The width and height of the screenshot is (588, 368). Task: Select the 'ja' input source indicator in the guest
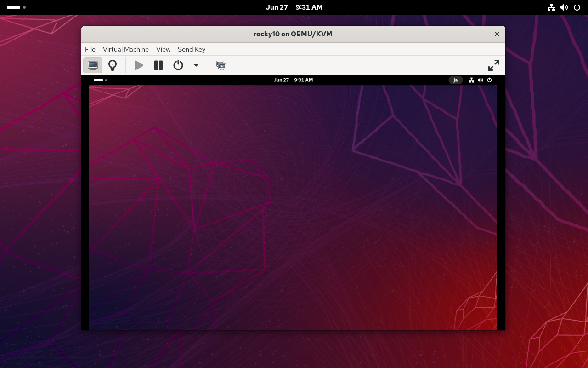pos(455,80)
